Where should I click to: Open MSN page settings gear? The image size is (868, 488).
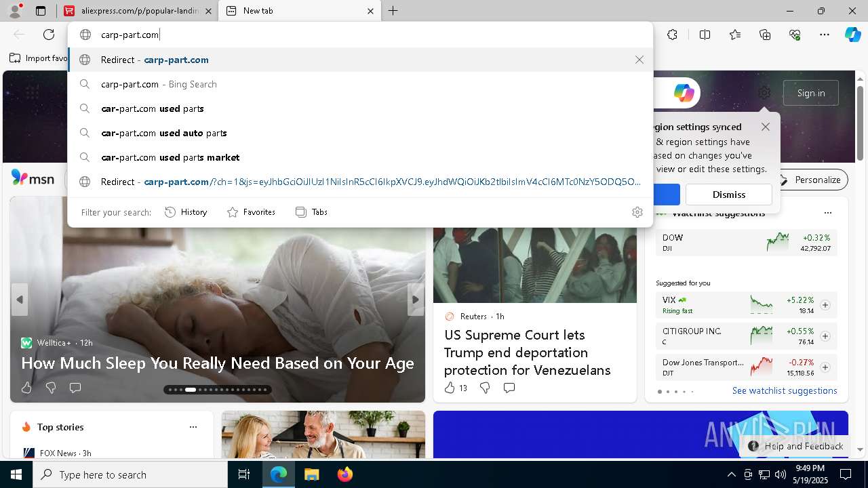(x=764, y=93)
